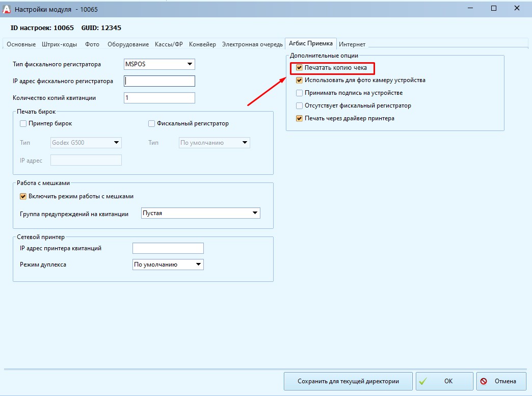
Task: Maximize the Настройки модуля window
Action: (x=494, y=8)
